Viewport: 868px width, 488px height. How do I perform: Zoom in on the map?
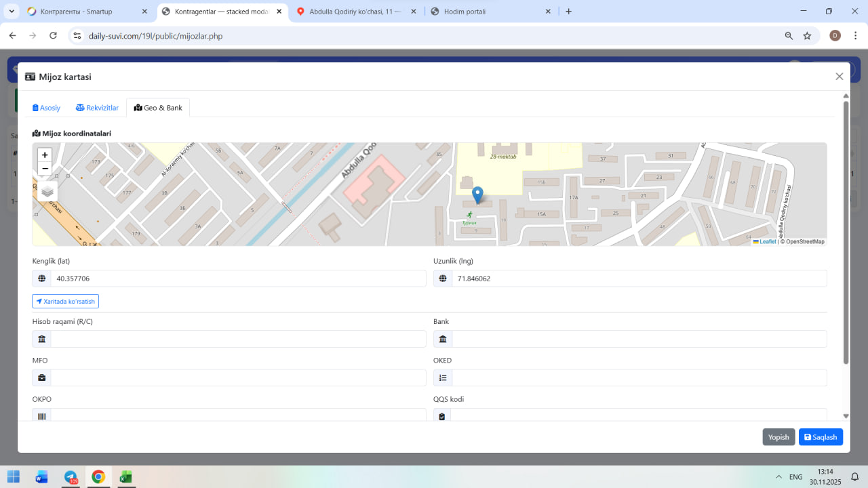click(x=45, y=155)
